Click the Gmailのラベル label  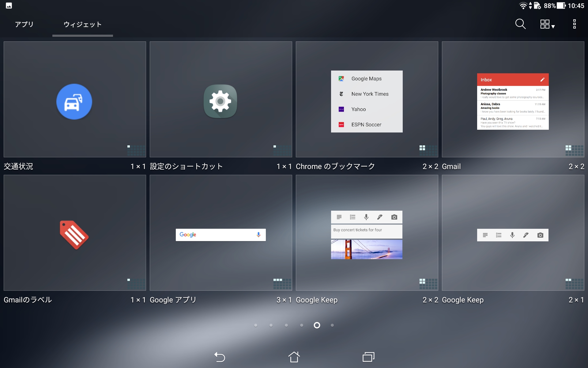[x=28, y=300]
